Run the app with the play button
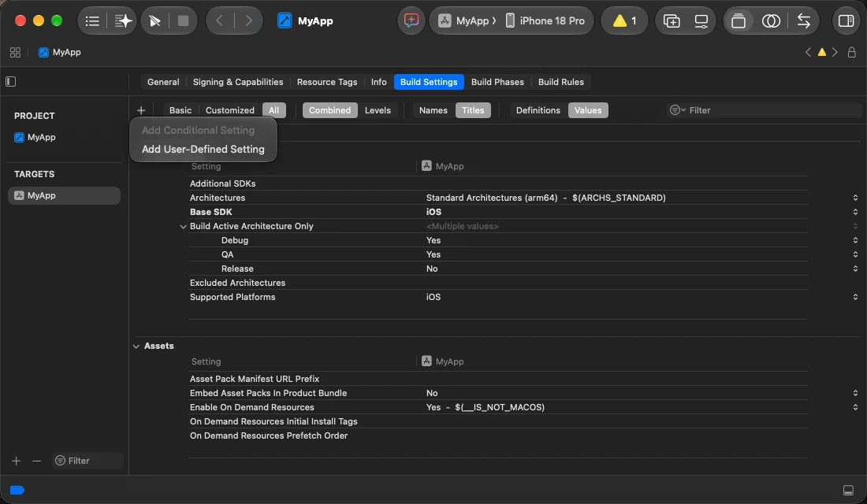Viewport: 867px width, 504px height. tap(154, 21)
